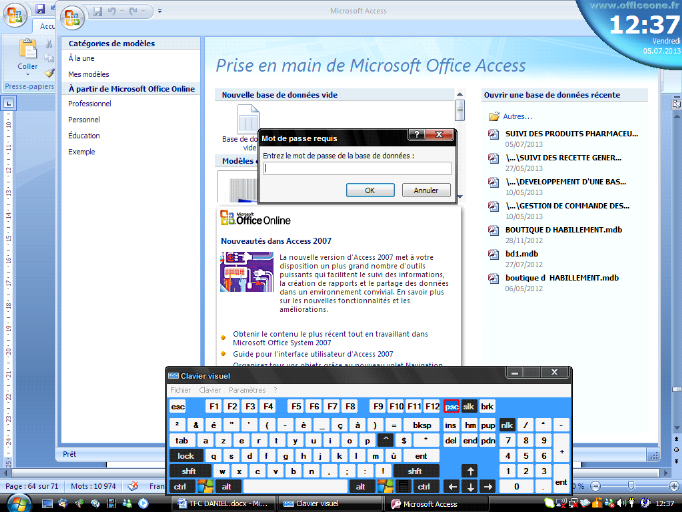Toggle the right alt key
This screenshot has height=512, width=682.
(361, 486)
